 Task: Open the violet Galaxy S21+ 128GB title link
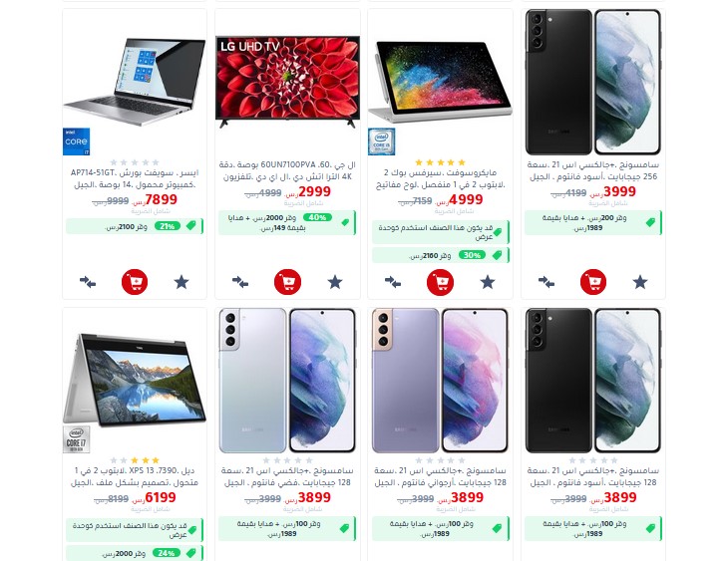[440, 476]
